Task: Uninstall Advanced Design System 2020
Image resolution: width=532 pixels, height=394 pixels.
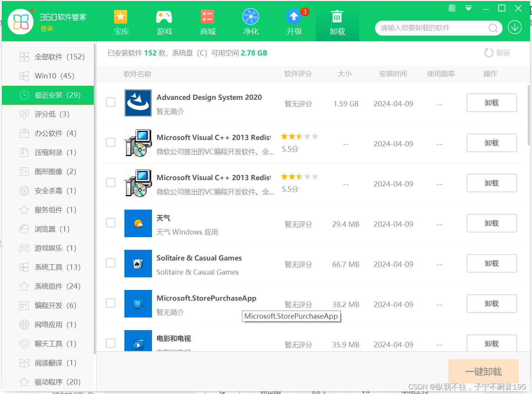Action: point(491,103)
